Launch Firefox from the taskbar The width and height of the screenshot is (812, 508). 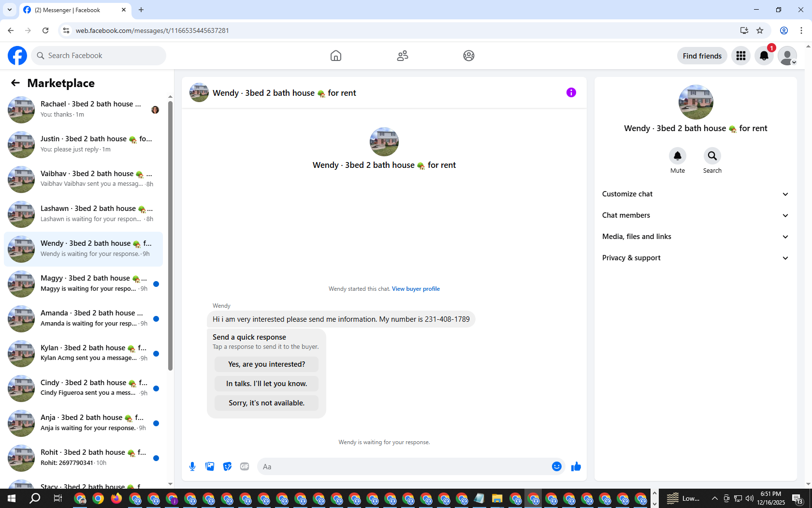pos(116,498)
